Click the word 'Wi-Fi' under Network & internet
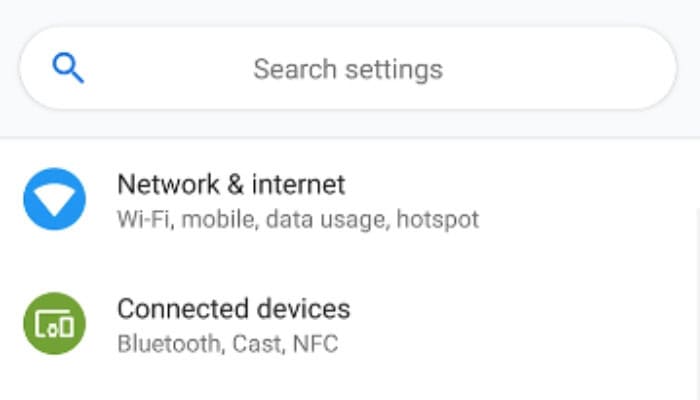Viewport: 700px width, 400px height. [145, 220]
